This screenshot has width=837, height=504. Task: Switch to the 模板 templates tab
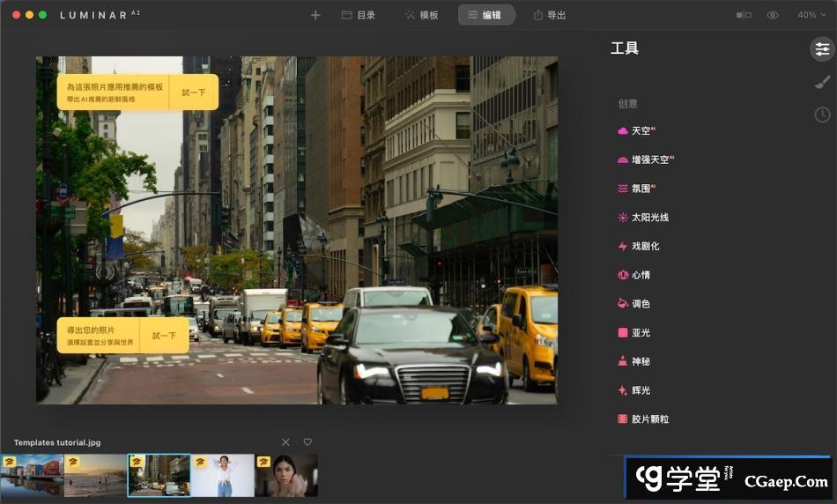[x=421, y=15]
